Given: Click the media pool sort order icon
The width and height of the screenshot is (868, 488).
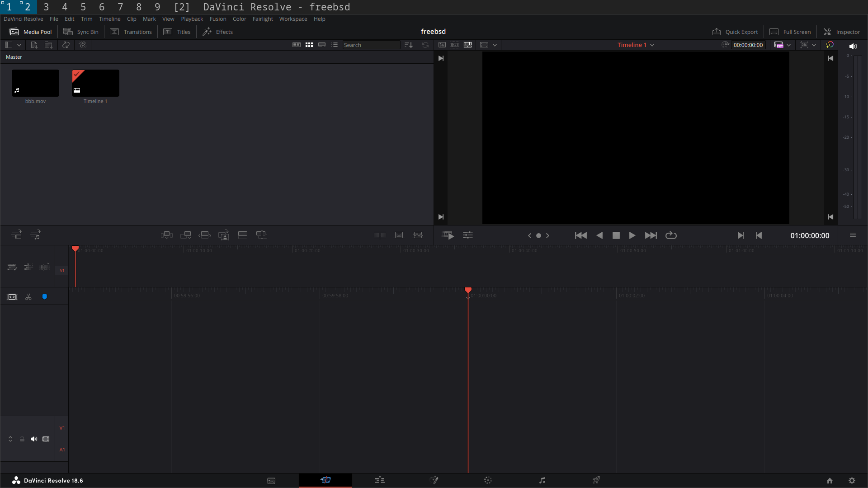Looking at the screenshot, I should pos(409,45).
